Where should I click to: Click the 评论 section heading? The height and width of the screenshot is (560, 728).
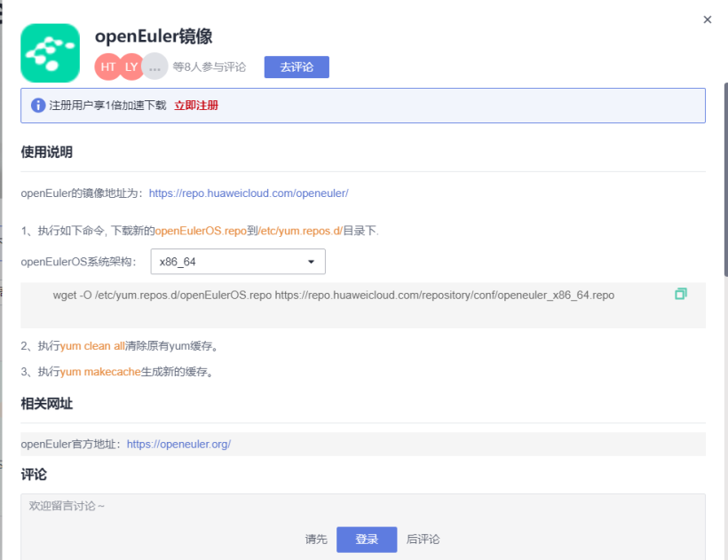(x=34, y=474)
